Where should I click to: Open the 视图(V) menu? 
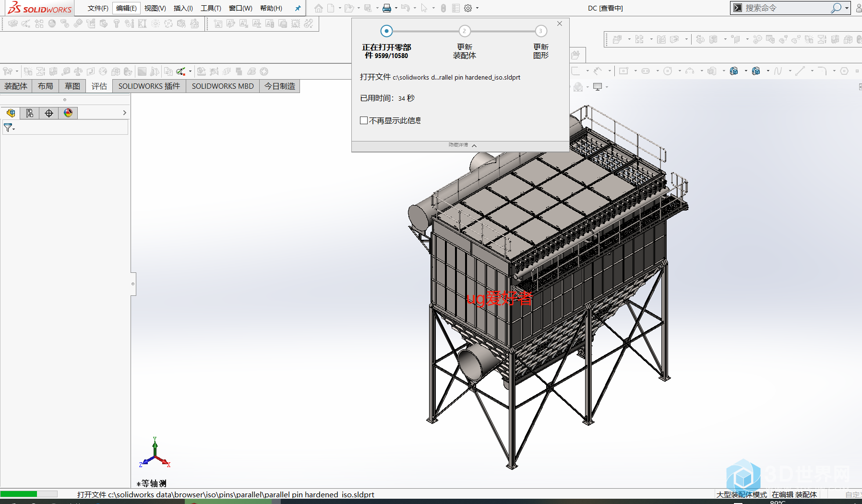tap(155, 8)
